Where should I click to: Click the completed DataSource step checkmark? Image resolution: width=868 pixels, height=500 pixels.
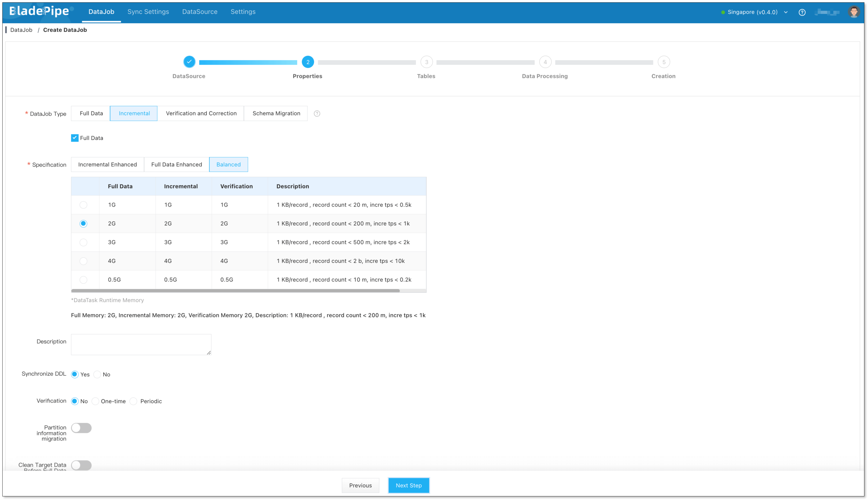click(x=189, y=62)
